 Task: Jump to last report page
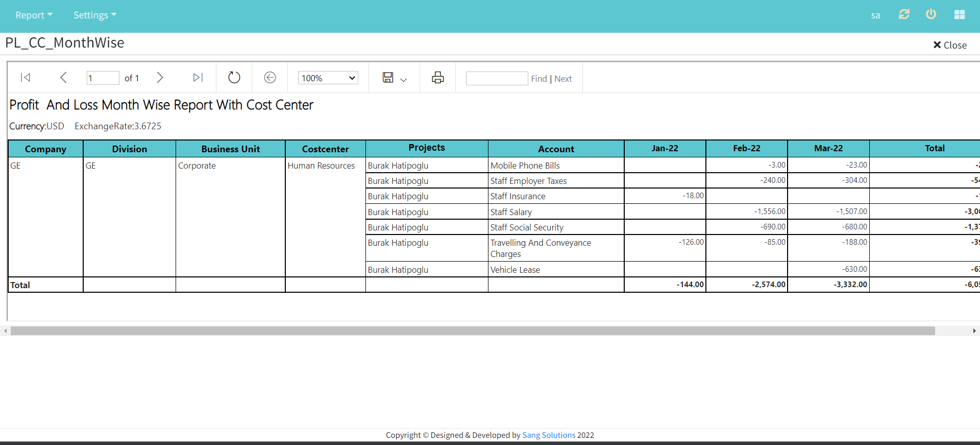(x=198, y=78)
